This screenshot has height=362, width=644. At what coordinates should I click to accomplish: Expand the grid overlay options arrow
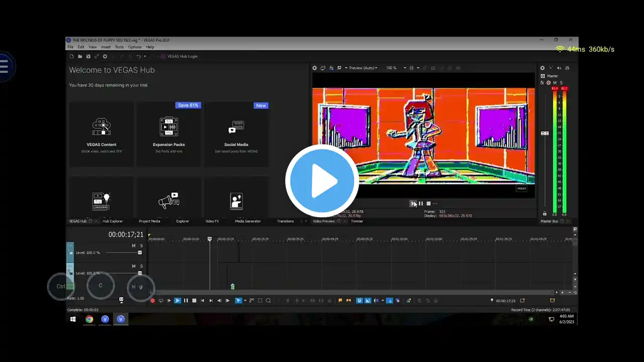(418, 68)
